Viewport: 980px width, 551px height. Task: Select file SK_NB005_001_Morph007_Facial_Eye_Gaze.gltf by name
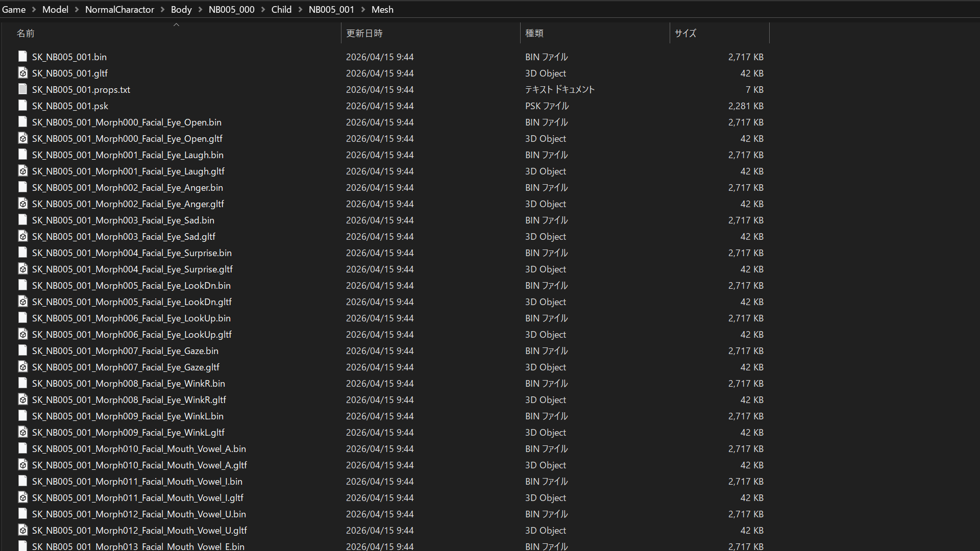pyautogui.click(x=126, y=367)
